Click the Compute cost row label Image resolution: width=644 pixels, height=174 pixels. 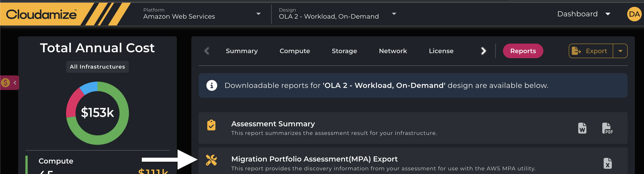[x=56, y=161]
